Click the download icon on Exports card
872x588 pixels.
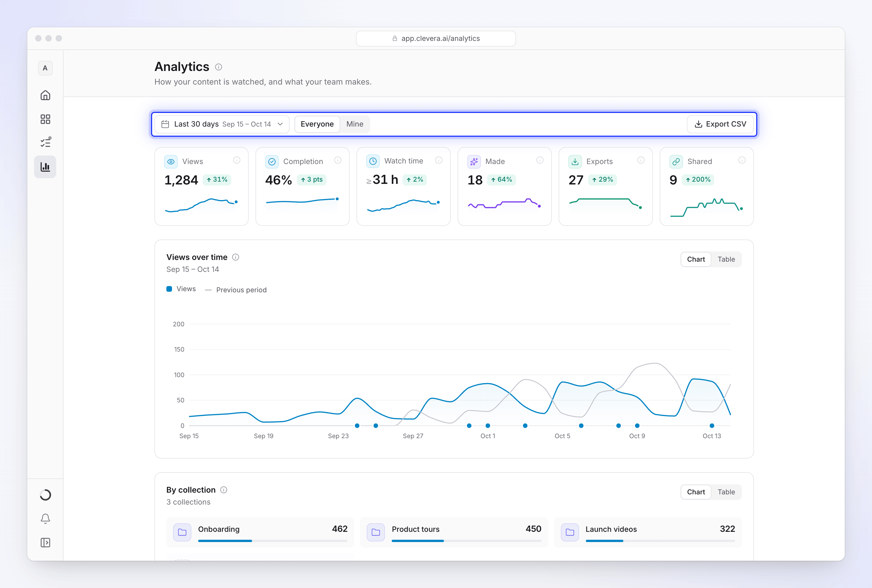tap(575, 162)
